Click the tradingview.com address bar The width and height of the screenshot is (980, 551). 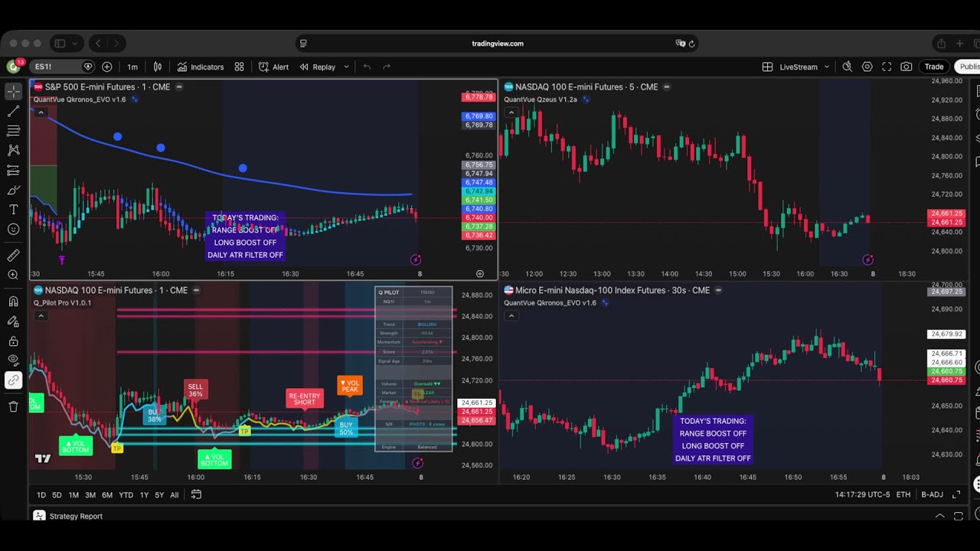498,44
